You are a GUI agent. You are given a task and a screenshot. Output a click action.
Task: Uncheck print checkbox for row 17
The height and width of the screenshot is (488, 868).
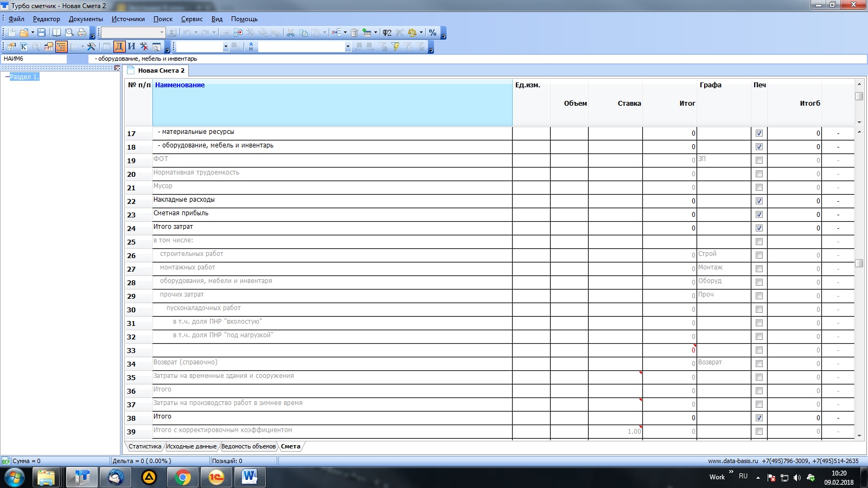tap(759, 133)
